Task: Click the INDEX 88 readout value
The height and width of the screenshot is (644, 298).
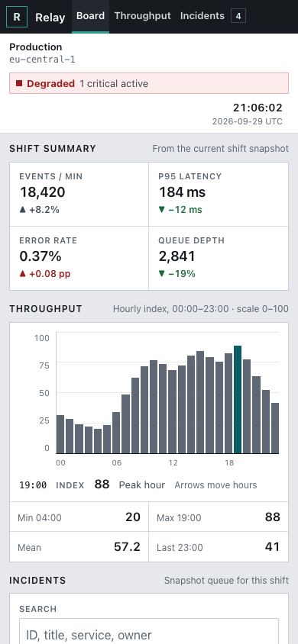Action: [102, 485]
